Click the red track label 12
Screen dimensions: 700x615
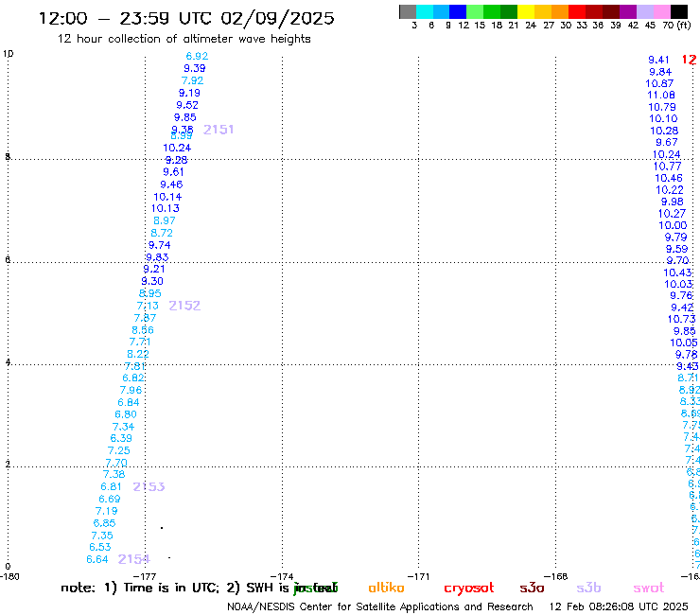tap(689, 60)
